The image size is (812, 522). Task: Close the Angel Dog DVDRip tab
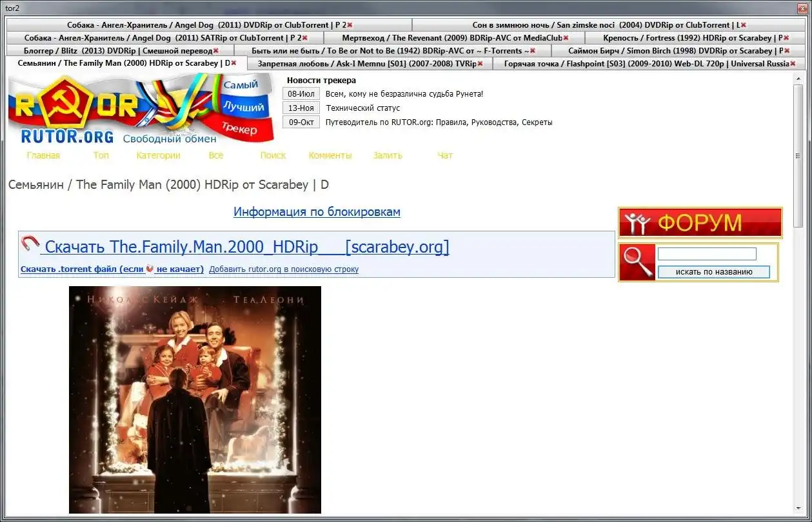(350, 25)
